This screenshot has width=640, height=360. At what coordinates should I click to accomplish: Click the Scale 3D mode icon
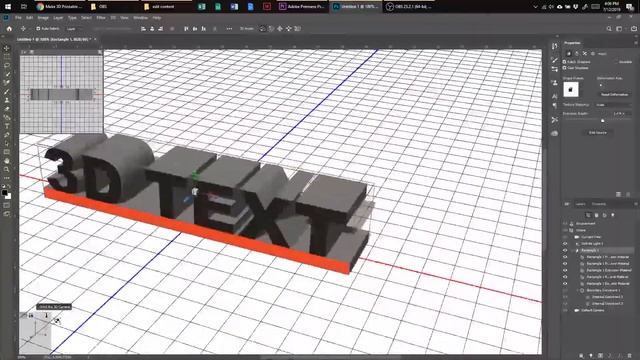[298, 29]
